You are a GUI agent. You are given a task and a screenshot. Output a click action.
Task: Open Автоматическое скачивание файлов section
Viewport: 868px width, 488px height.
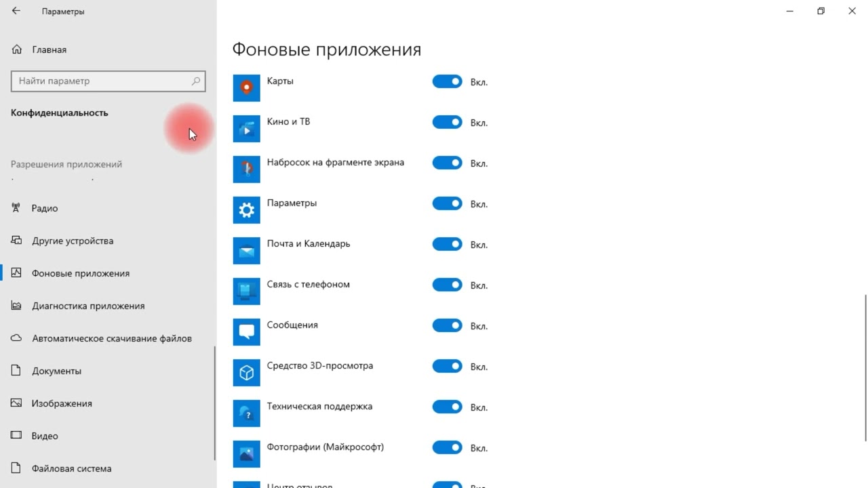tap(108, 338)
